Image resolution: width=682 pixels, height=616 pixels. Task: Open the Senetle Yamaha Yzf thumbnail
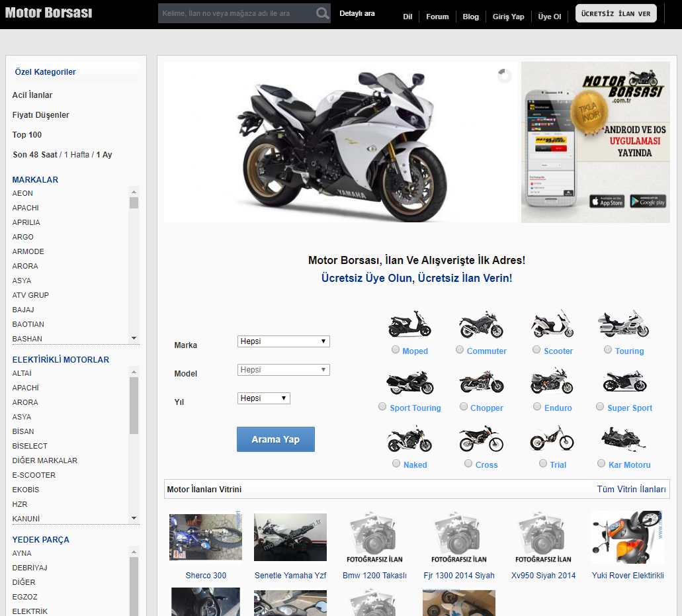(x=290, y=537)
